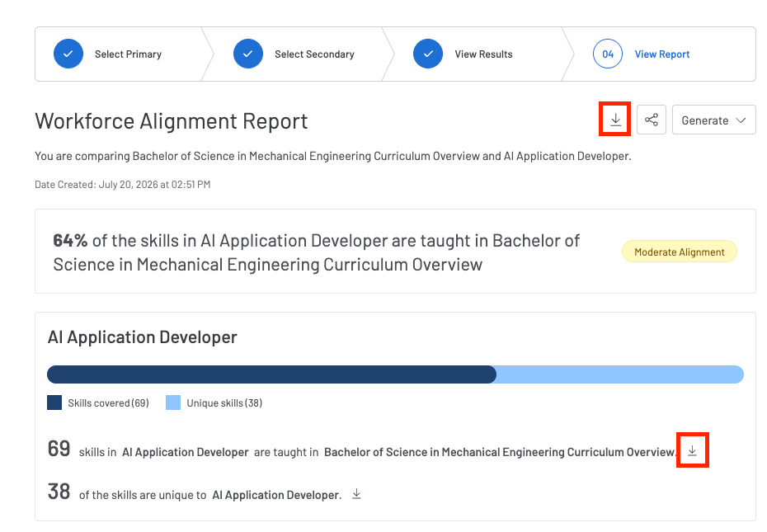The height and width of the screenshot is (532, 767).
Task: Click the large number 38
Action: pos(59,492)
